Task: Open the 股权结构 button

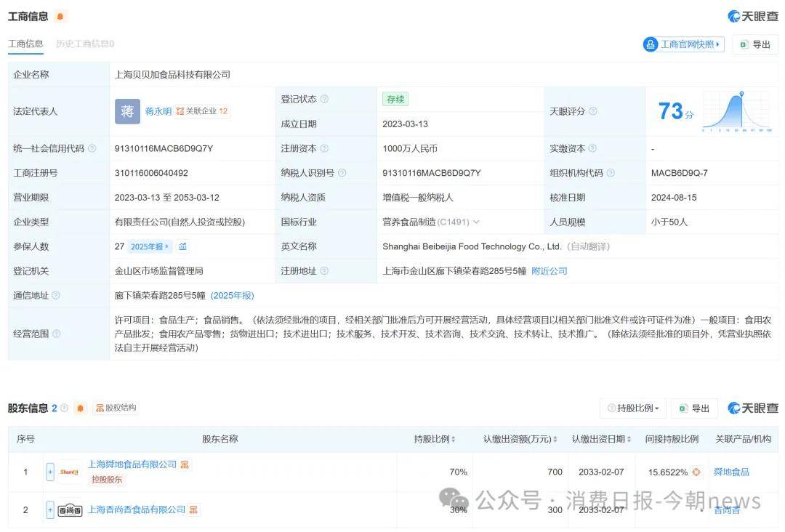Action: pos(116,408)
